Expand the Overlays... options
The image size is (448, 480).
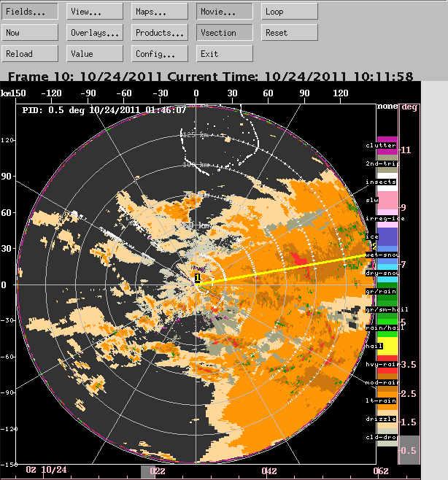95,33
